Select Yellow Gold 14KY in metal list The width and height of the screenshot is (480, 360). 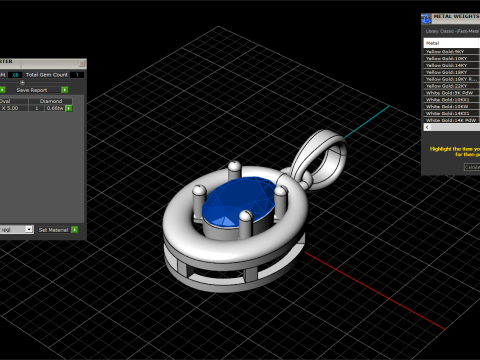(452, 65)
